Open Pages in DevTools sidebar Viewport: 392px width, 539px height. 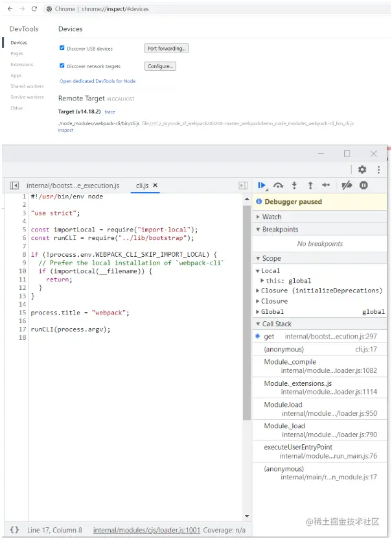pyautogui.click(x=17, y=54)
